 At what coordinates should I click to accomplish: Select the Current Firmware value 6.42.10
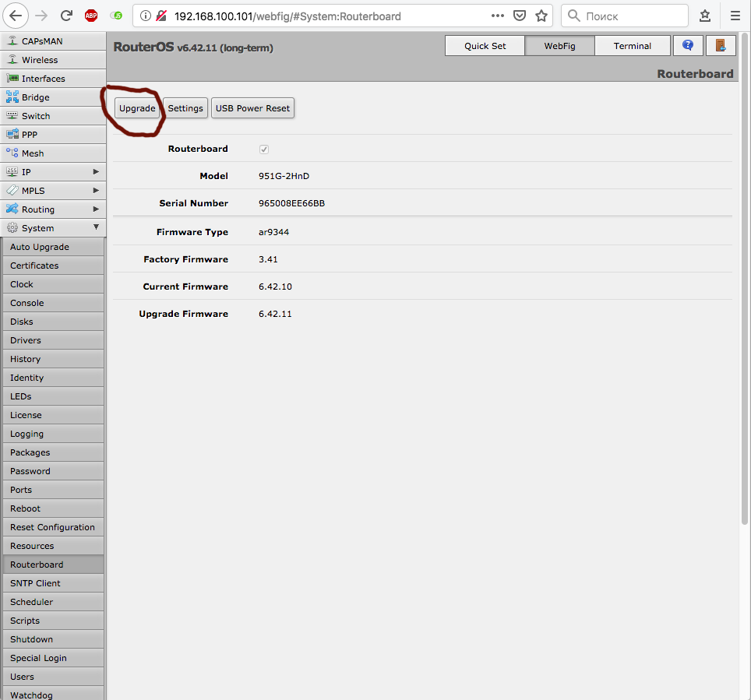tap(276, 287)
